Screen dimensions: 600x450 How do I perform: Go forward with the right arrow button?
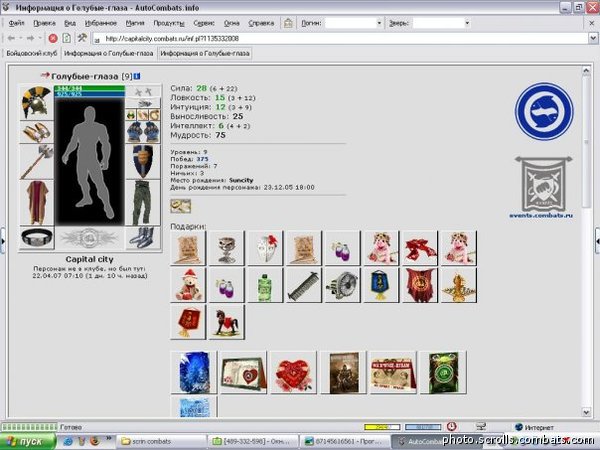[x=31, y=38]
